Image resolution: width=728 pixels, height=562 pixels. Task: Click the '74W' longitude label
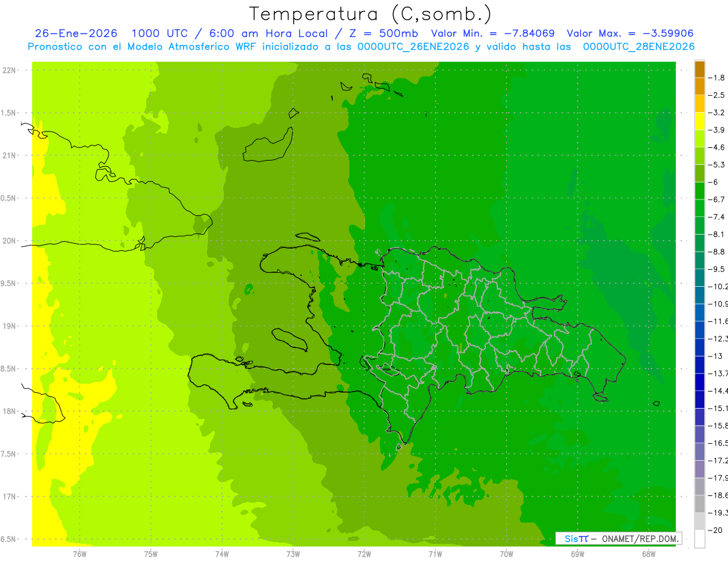tap(222, 554)
